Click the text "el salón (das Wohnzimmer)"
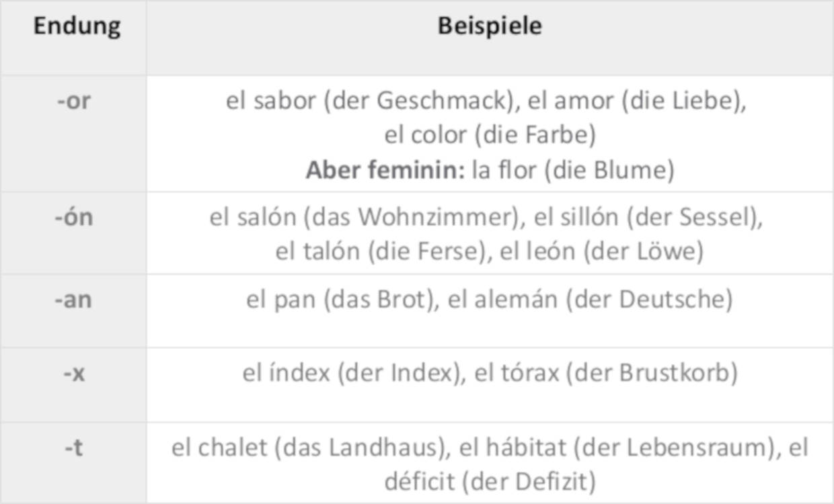The height and width of the screenshot is (504, 834). pos(367,217)
